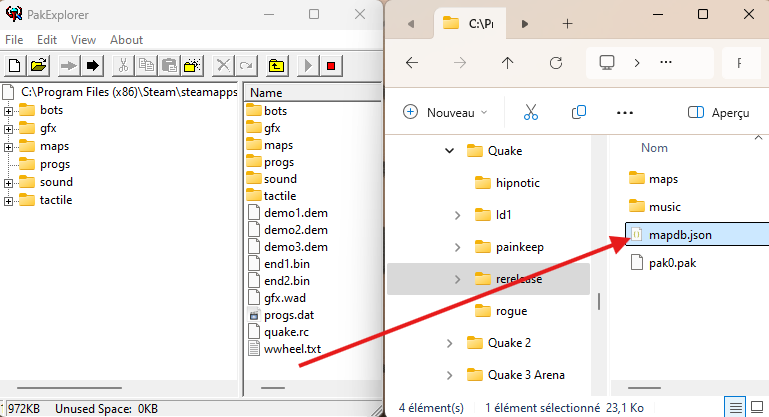Click the black right arrow toolbar icon
769x417 pixels.
(93, 66)
